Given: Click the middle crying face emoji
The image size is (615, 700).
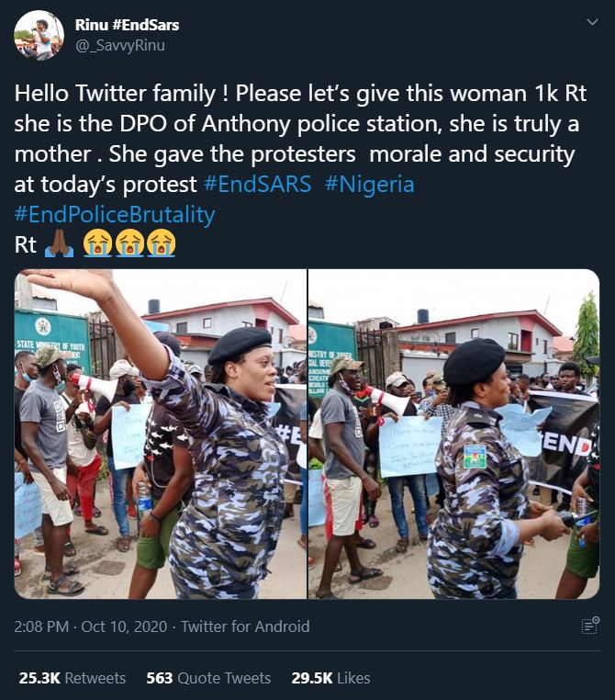Looking at the screenshot, I should 129,243.
